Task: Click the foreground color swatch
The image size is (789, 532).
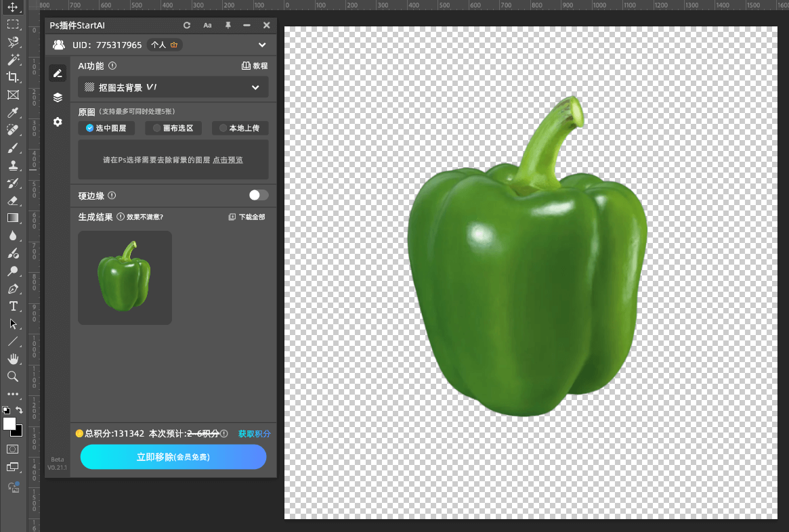Action: 9,424
